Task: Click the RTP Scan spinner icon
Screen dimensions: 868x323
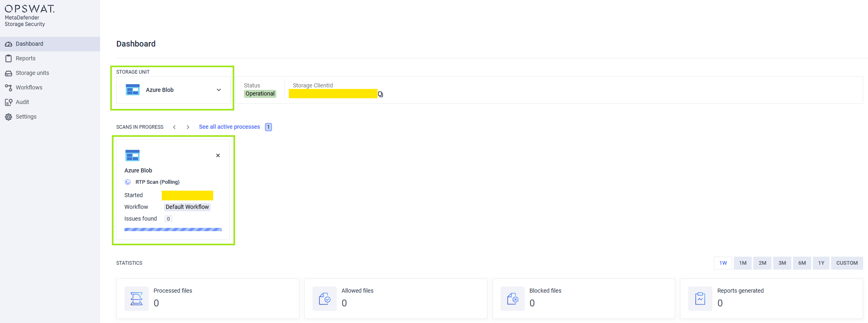Action: 128,182
